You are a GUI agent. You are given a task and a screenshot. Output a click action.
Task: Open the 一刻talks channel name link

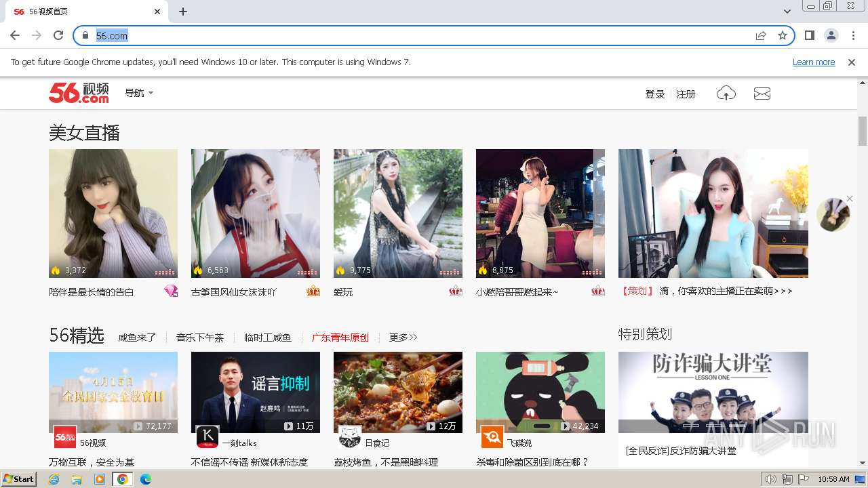coord(239,443)
